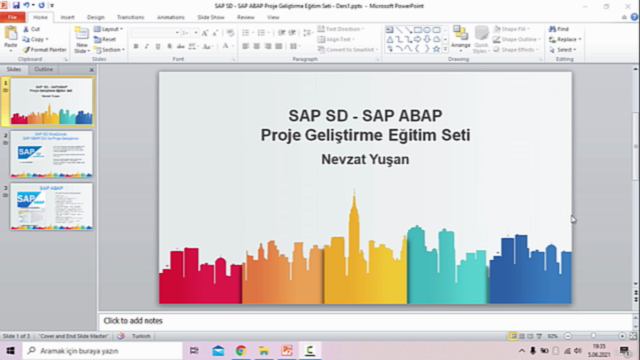This screenshot has width=640, height=360.
Task: Click the Save icon in Quick Access Toolbar
Action: pyautogui.click(x=16, y=5)
